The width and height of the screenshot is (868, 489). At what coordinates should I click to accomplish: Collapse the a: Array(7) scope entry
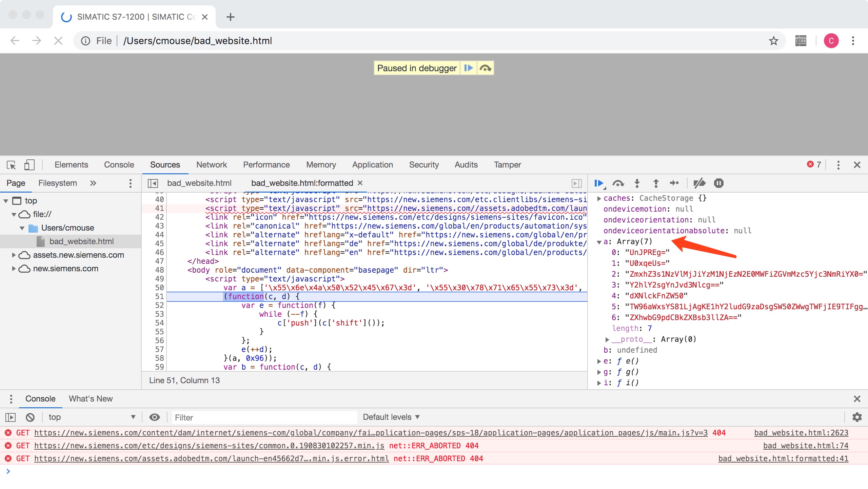pos(599,242)
